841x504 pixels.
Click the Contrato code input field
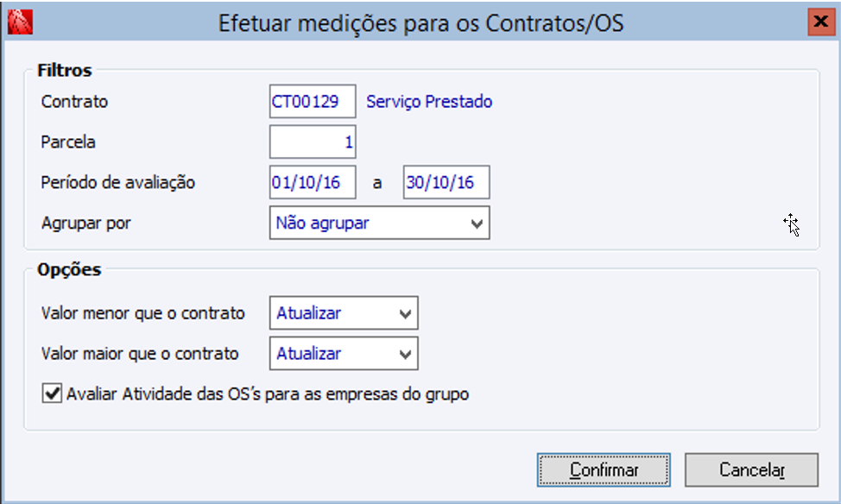tap(312, 102)
